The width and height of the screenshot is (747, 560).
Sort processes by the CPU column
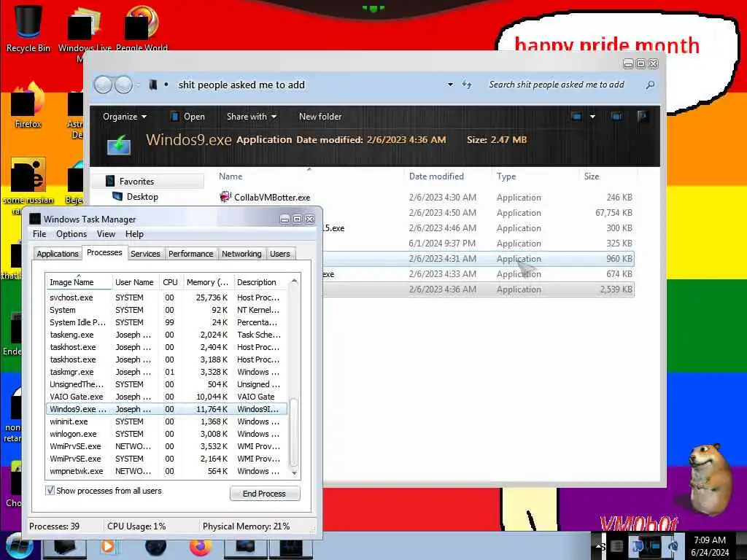coord(170,282)
